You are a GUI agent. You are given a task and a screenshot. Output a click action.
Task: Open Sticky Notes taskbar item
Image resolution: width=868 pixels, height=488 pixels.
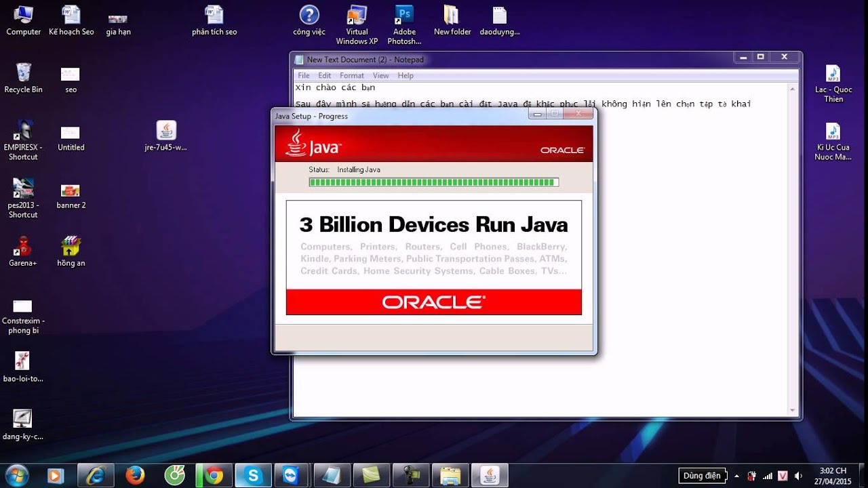[x=372, y=476]
